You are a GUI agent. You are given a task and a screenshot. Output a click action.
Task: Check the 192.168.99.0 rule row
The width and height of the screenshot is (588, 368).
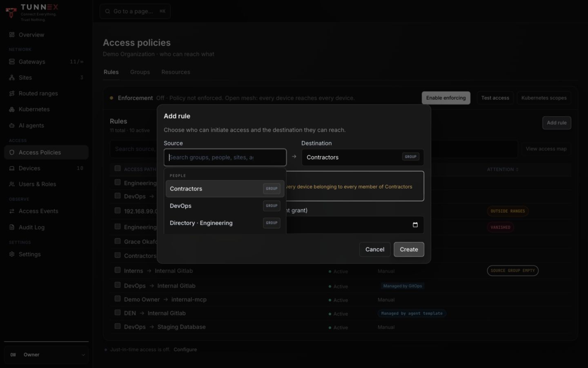(118, 211)
